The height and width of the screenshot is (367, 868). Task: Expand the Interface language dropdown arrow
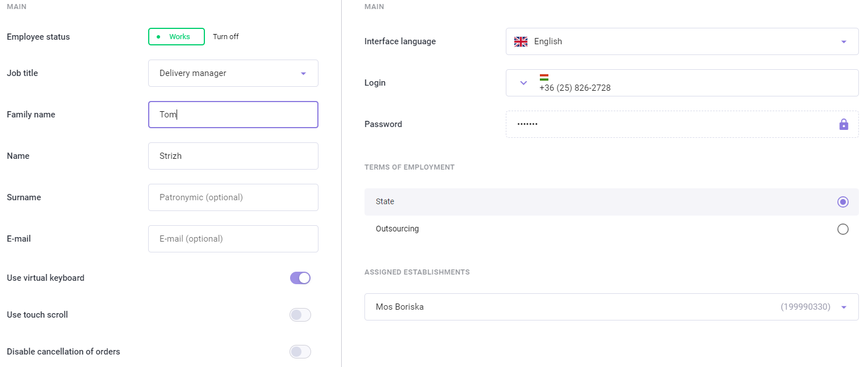(844, 41)
